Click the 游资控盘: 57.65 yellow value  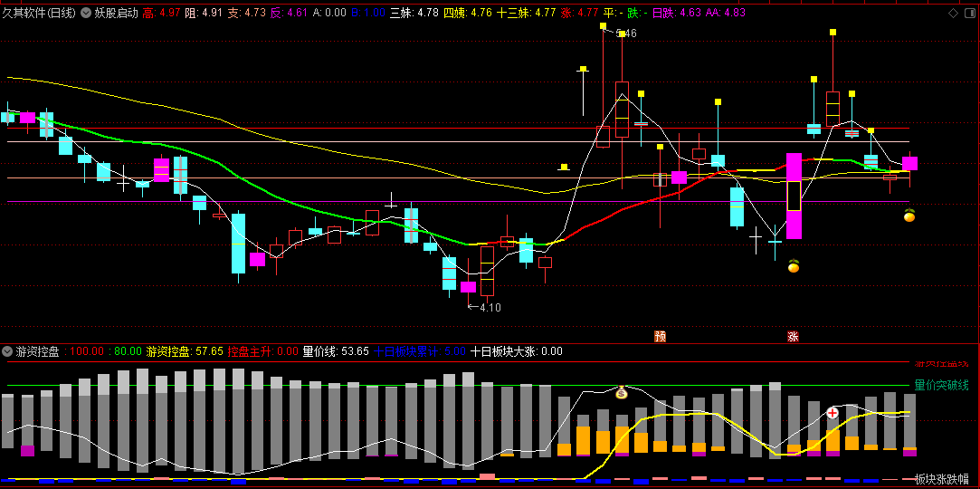point(185,351)
